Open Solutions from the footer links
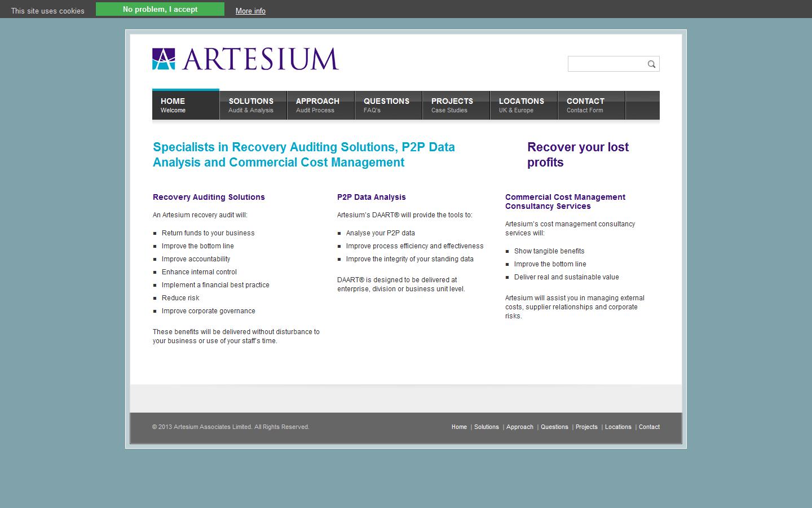The image size is (812, 508). tap(487, 427)
